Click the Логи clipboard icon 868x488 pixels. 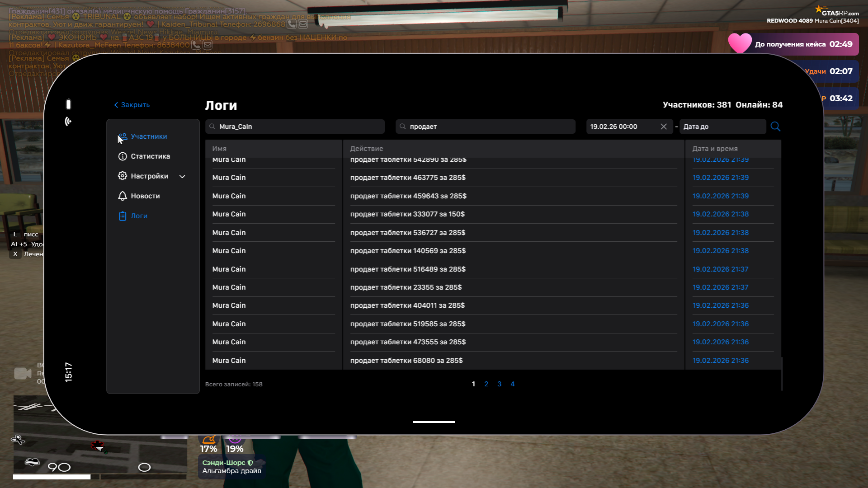point(123,216)
